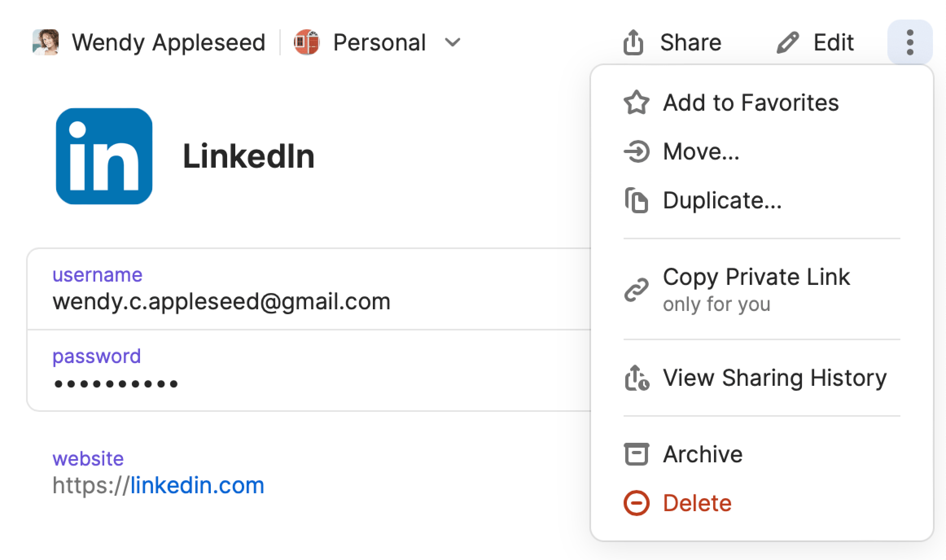Click the three-dot more options icon
Viewport: 946px width, 560px height.
tap(910, 42)
